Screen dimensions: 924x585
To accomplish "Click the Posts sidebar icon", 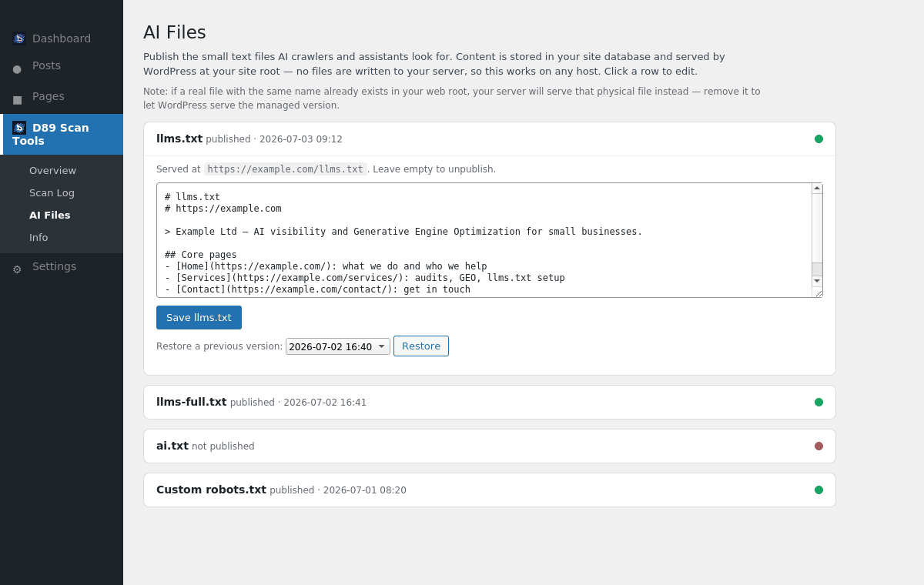I will tap(17, 69).
